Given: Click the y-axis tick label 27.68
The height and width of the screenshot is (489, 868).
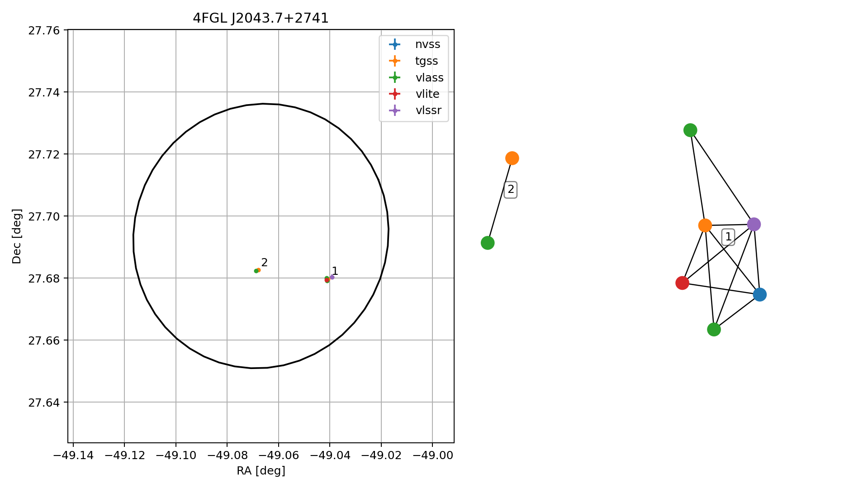Looking at the screenshot, I should (x=44, y=278).
